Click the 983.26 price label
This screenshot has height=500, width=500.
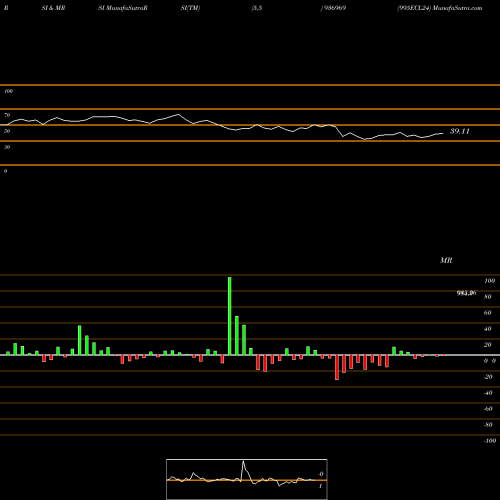pos(466,293)
